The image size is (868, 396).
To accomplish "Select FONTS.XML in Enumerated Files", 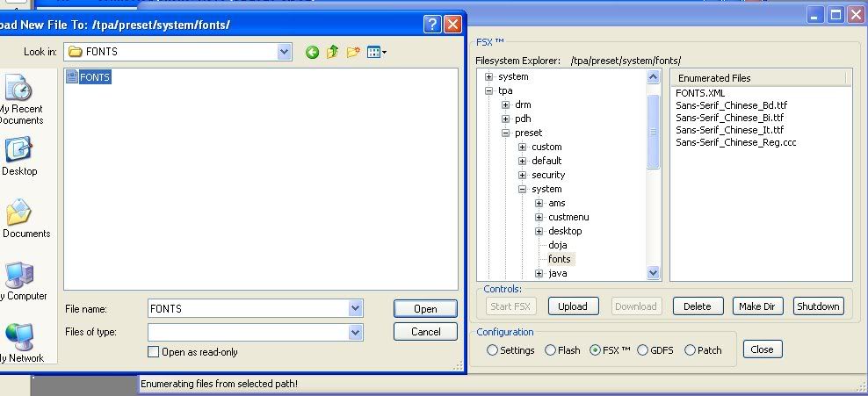I will (x=700, y=93).
